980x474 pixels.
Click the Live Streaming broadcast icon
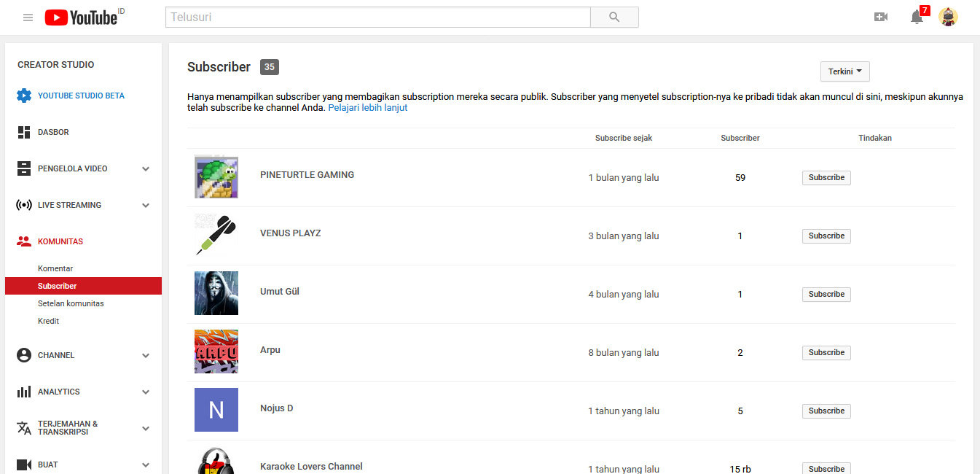(x=24, y=205)
